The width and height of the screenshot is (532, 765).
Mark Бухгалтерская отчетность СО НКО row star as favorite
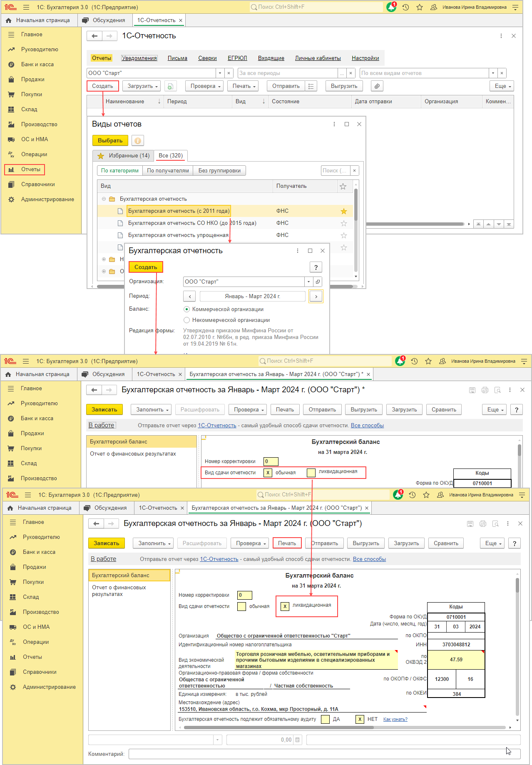pos(344,223)
